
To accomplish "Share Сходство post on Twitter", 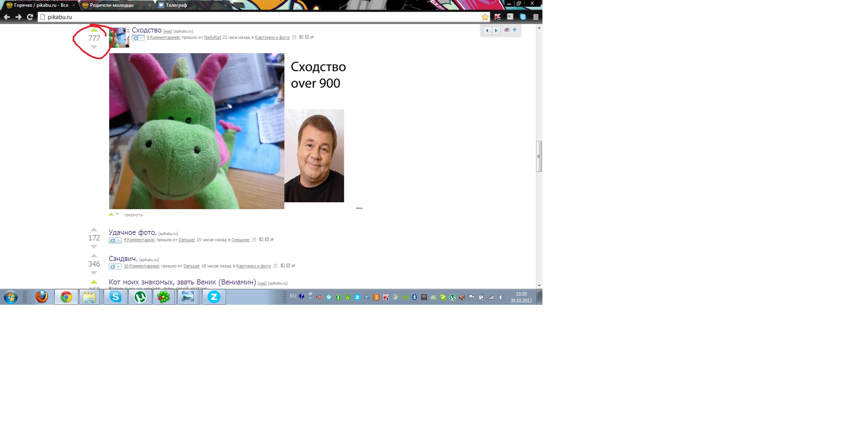I will click(x=312, y=37).
